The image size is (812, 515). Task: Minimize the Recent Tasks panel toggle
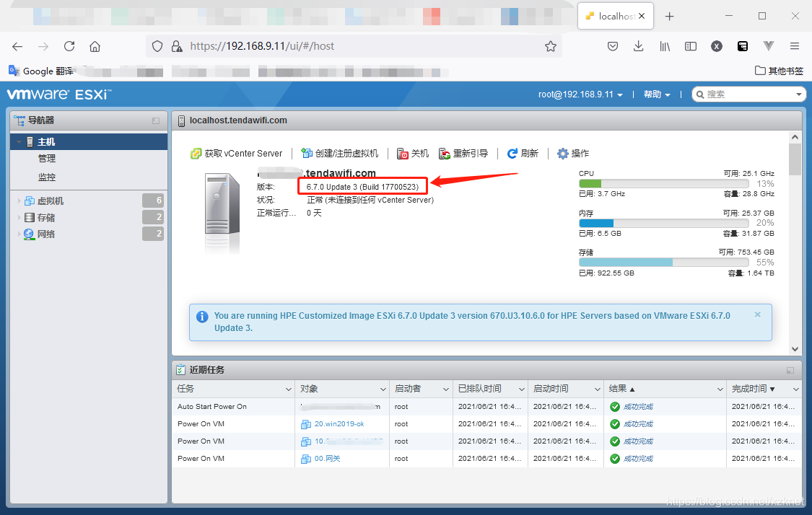[x=790, y=370]
